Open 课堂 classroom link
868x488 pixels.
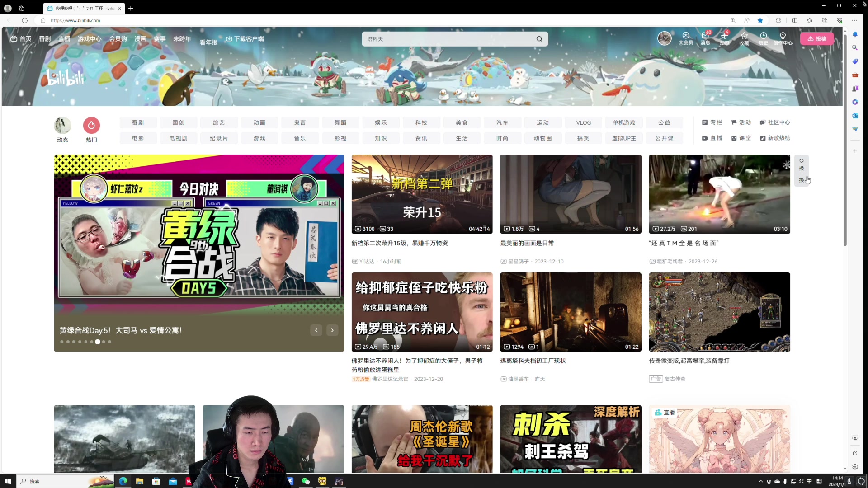click(741, 138)
